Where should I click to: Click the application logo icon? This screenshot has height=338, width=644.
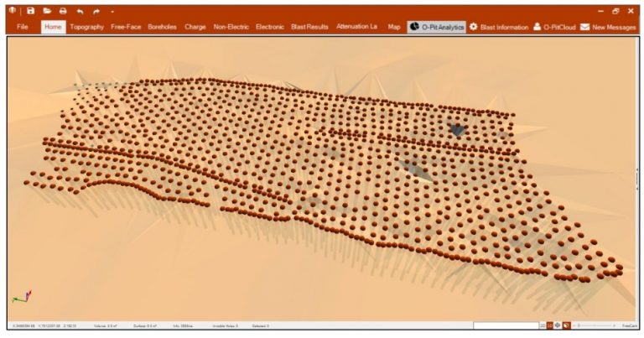coord(12,11)
